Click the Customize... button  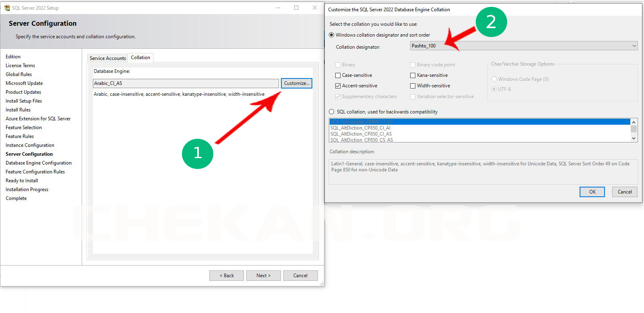[297, 83]
